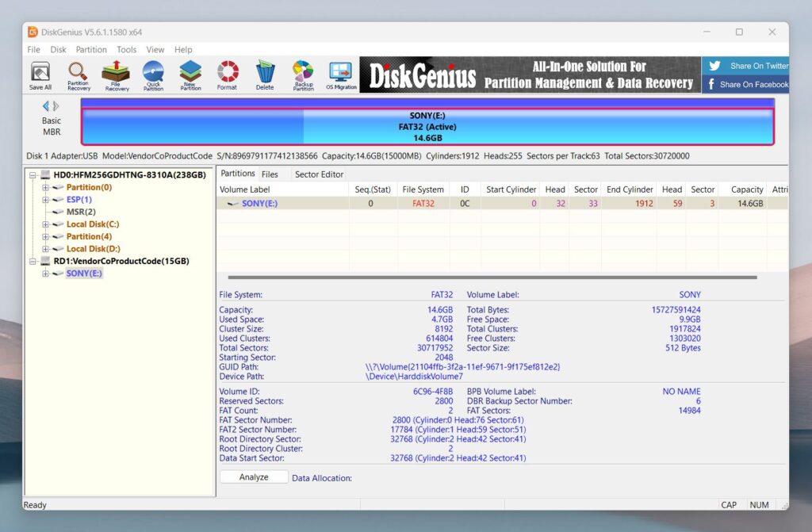This screenshot has width=812, height=532.
Task: Expand the ESP(1) tree node
Action: (x=44, y=199)
